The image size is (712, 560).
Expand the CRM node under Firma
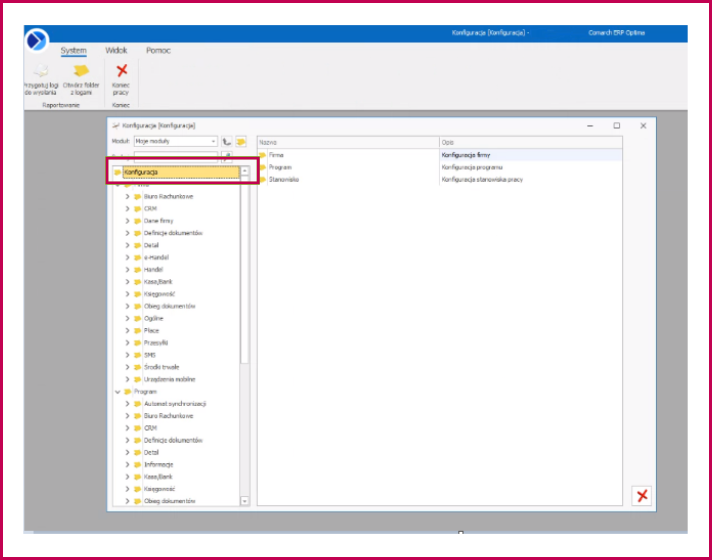pyautogui.click(x=127, y=208)
